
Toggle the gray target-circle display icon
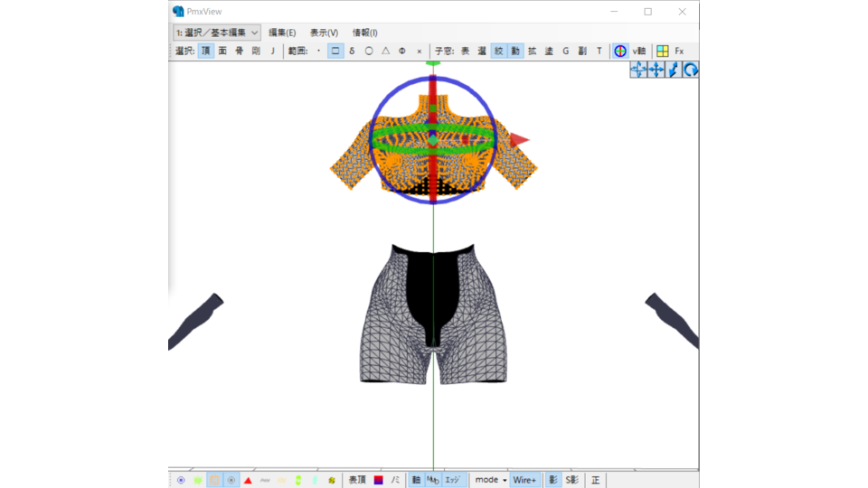tap(231, 480)
